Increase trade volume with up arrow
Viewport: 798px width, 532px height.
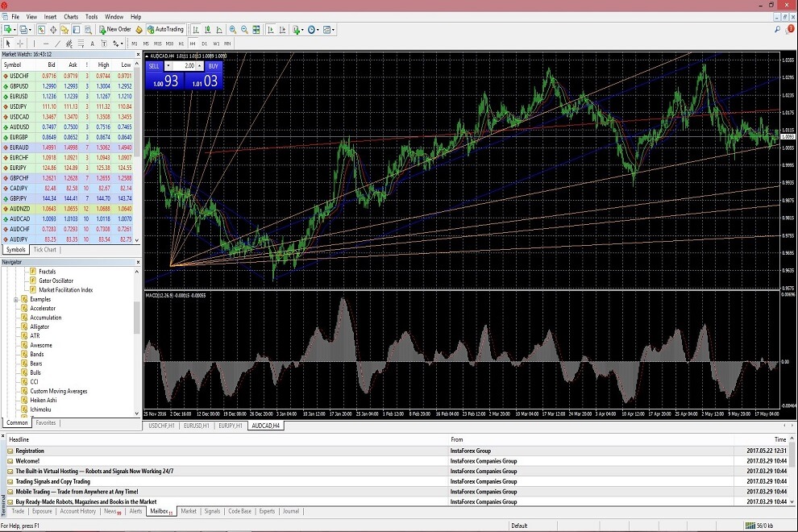pyautogui.click(x=200, y=65)
